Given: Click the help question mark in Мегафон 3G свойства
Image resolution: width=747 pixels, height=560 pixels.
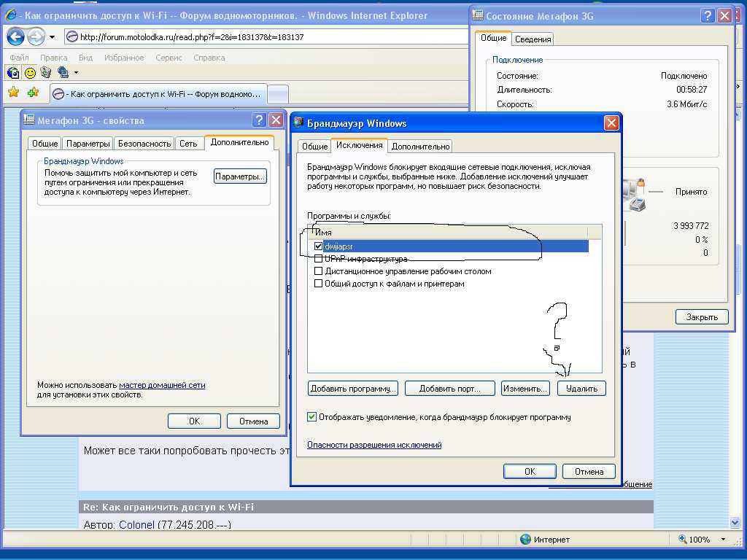Looking at the screenshot, I should coord(259,120).
